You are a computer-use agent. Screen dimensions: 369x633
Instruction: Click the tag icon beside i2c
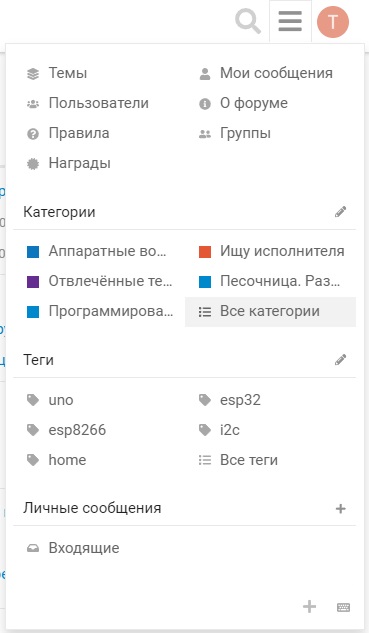tap(205, 430)
